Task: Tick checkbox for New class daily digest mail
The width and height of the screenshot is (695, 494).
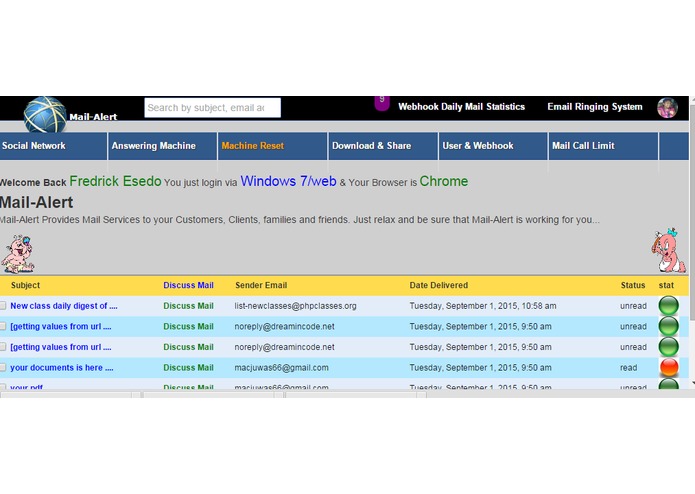Action: tap(3, 306)
